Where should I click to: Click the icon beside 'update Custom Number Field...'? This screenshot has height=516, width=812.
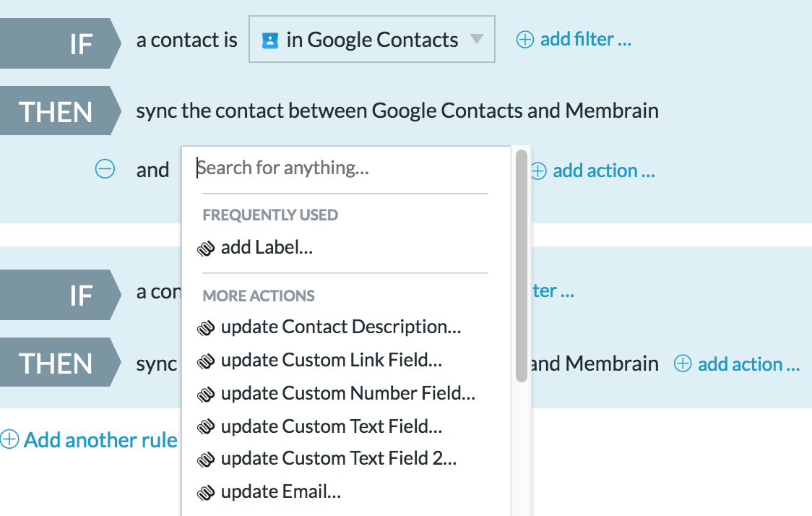pyautogui.click(x=206, y=395)
